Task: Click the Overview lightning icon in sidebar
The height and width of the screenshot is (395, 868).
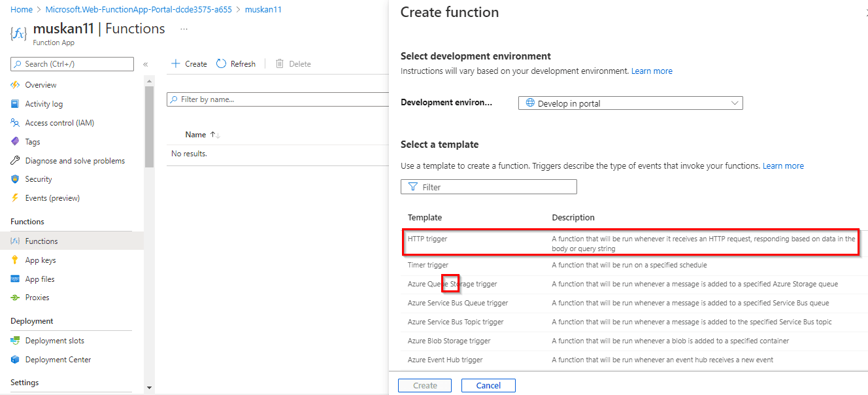Action: 15,85
